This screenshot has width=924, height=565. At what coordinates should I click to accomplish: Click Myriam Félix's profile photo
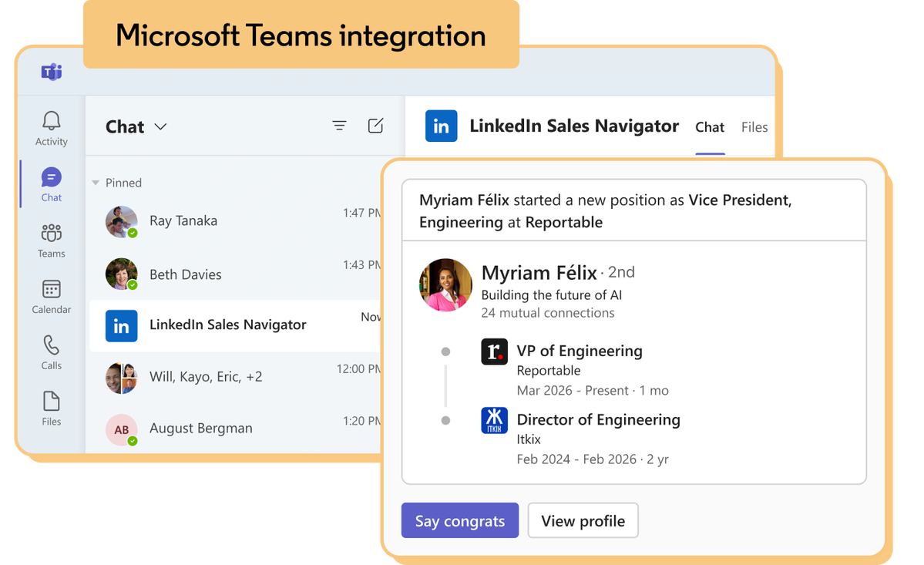(x=445, y=284)
